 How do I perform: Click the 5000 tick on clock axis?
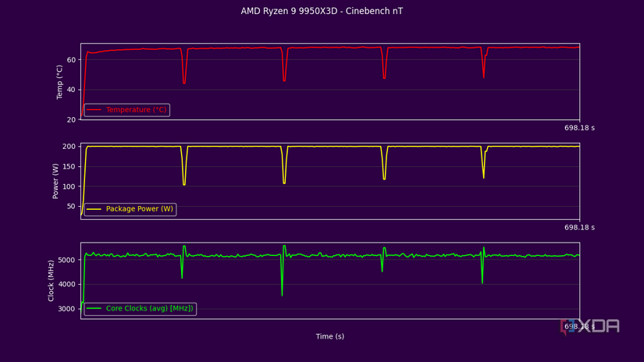click(66, 261)
